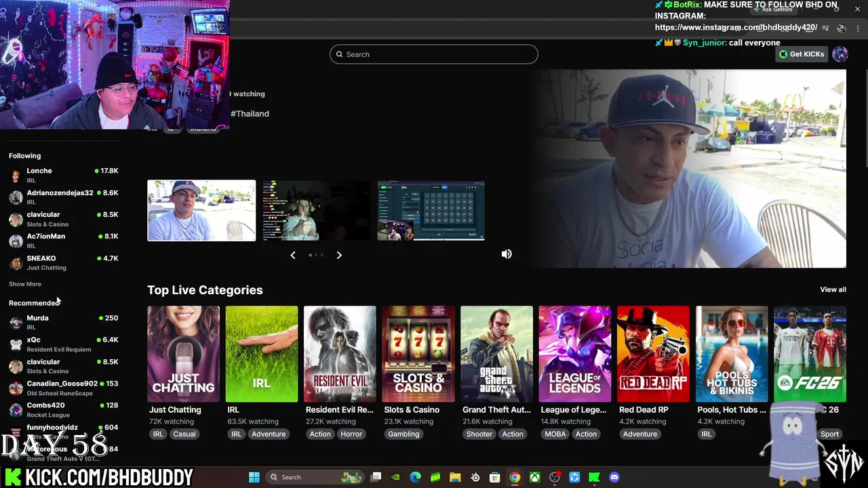
Task: Click Action tag under Resident Evil
Action: point(320,434)
